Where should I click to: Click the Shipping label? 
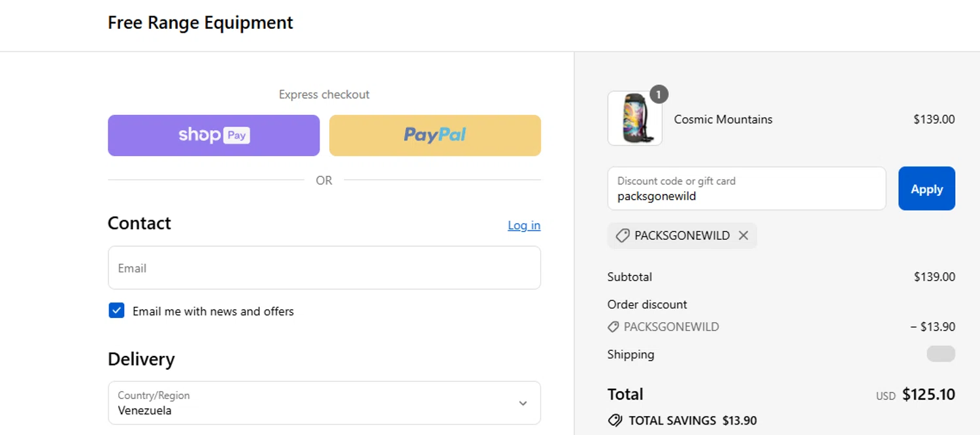pyautogui.click(x=631, y=355)
